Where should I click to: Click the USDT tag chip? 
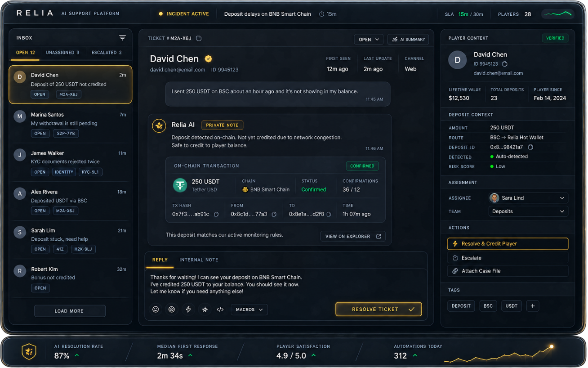click(512, 306)
